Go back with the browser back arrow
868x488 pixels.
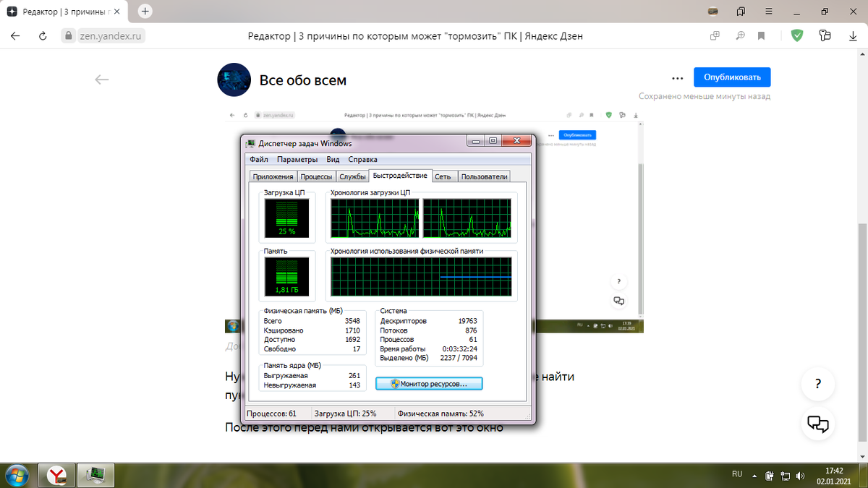15,35
